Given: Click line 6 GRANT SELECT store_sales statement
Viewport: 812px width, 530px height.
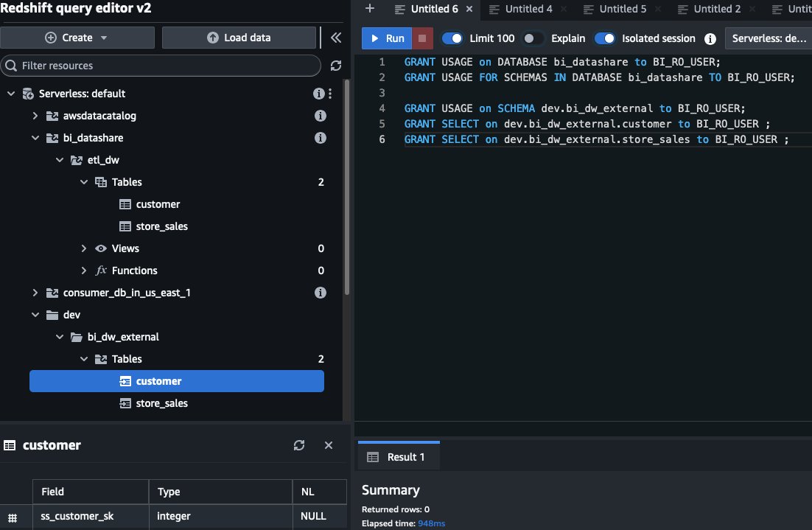Looking at the screenshot, I should tap(597, 139).
